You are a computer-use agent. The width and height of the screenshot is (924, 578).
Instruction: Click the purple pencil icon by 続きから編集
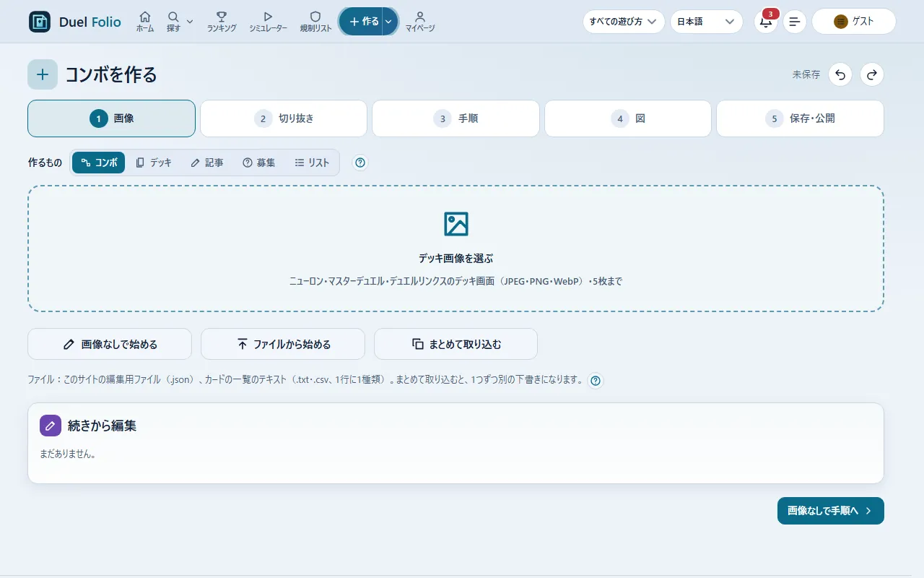click(51, 426)
